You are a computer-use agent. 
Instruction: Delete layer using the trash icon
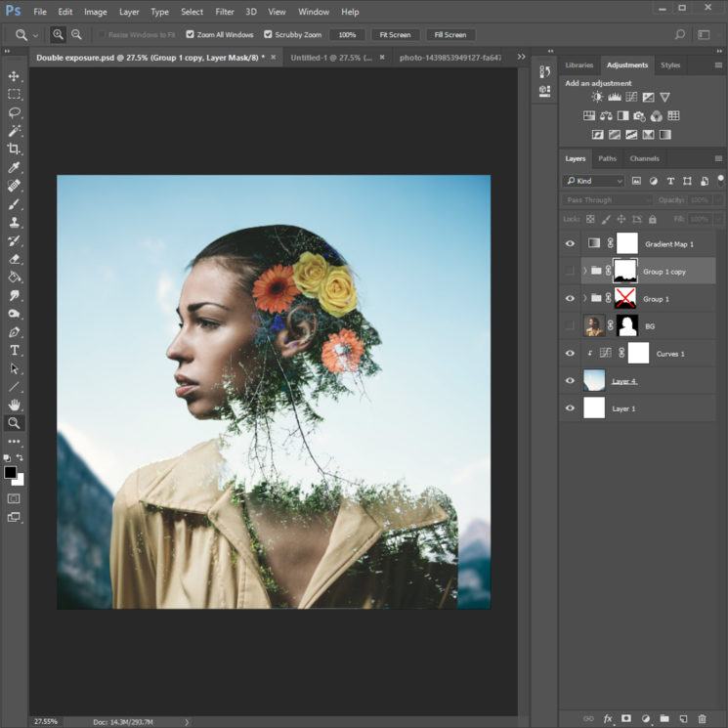coord(702,718)
